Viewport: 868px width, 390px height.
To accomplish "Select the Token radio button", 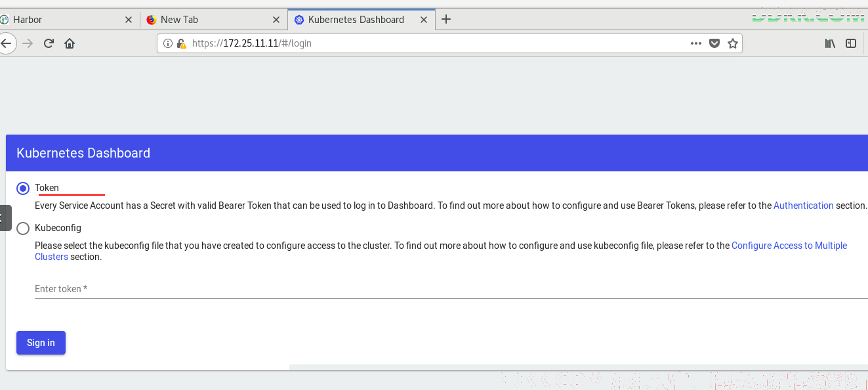I will [x=23, y=188].
